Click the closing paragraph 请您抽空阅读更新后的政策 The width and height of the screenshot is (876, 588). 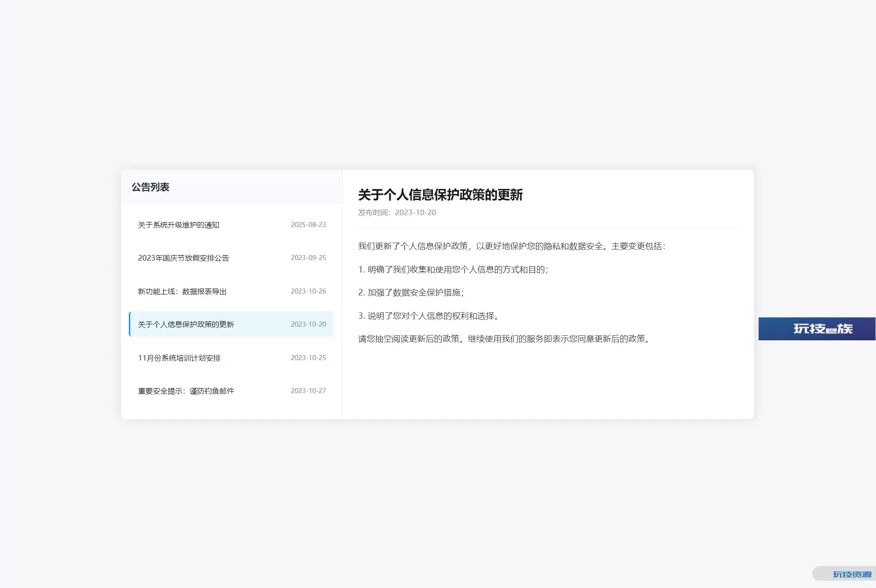505,339
